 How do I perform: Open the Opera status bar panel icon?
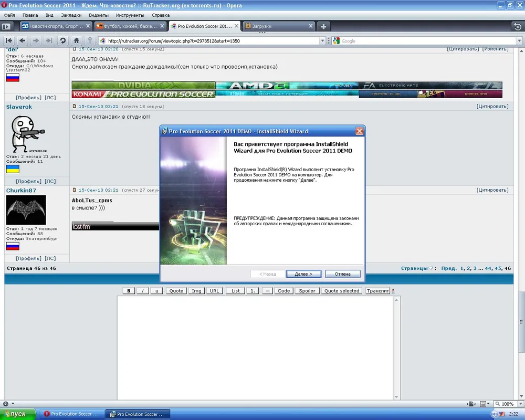coord(6,404)
